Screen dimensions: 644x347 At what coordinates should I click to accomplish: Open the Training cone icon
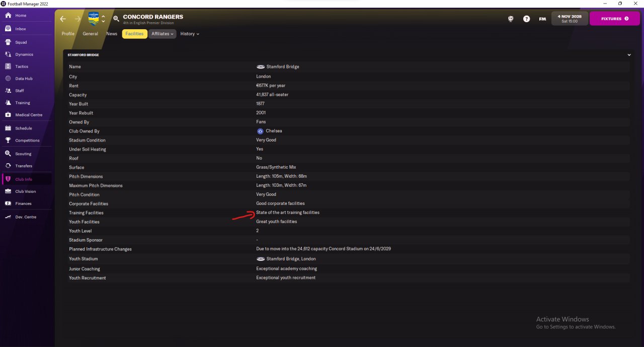tap(8, 103)
